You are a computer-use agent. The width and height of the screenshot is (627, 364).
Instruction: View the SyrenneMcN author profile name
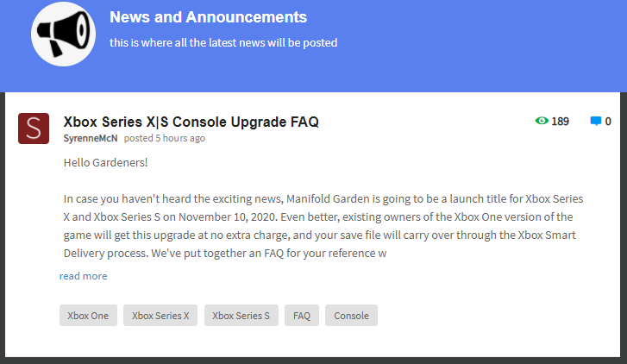pos(91,138)
